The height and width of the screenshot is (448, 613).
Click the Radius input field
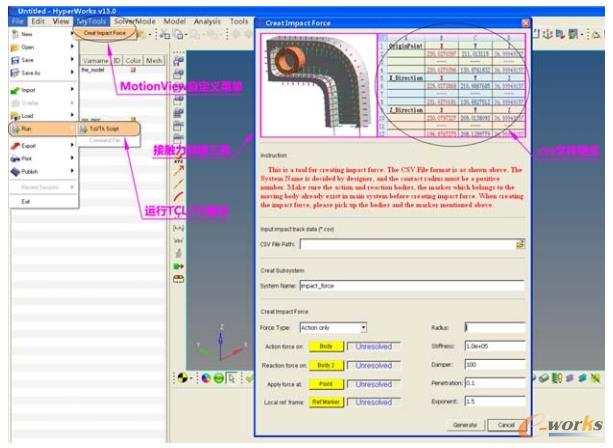(x=495, y=327)
